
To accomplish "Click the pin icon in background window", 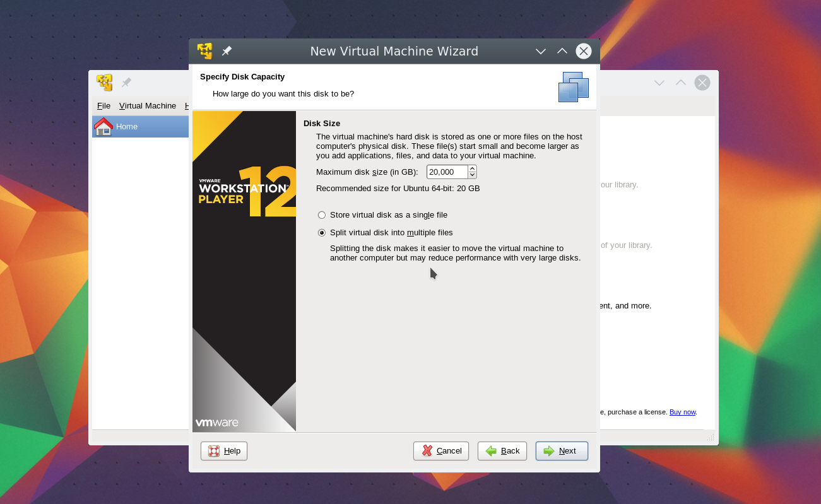I will pos(126,83).
